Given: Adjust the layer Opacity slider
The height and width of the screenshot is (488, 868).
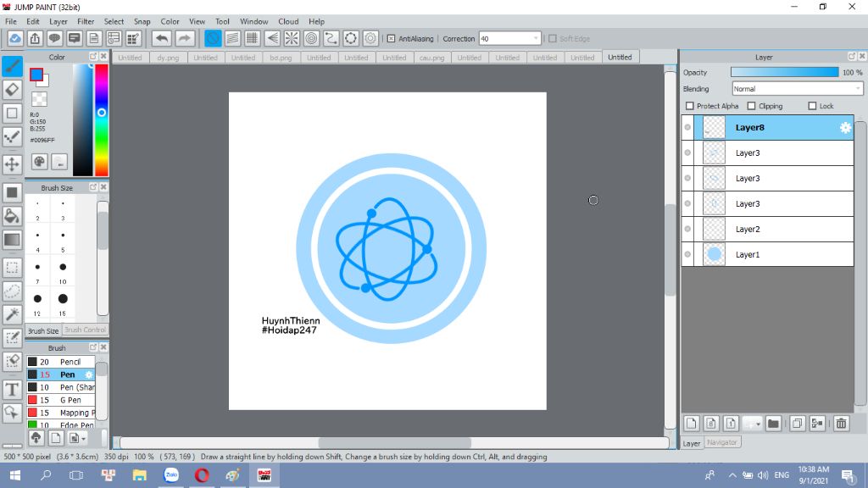Looking at the screenshot, I should click(784, 73).
